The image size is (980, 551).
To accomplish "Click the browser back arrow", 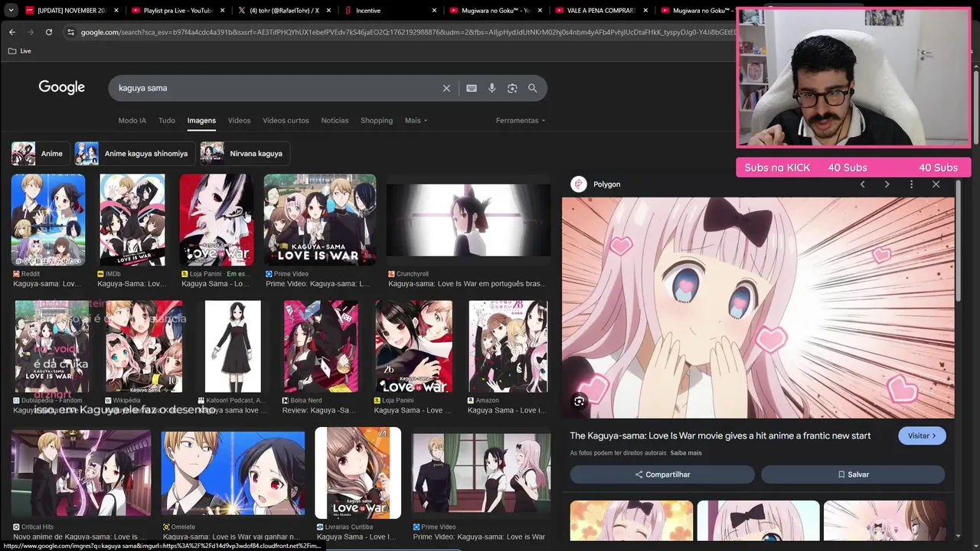I will tap(12, 32).
